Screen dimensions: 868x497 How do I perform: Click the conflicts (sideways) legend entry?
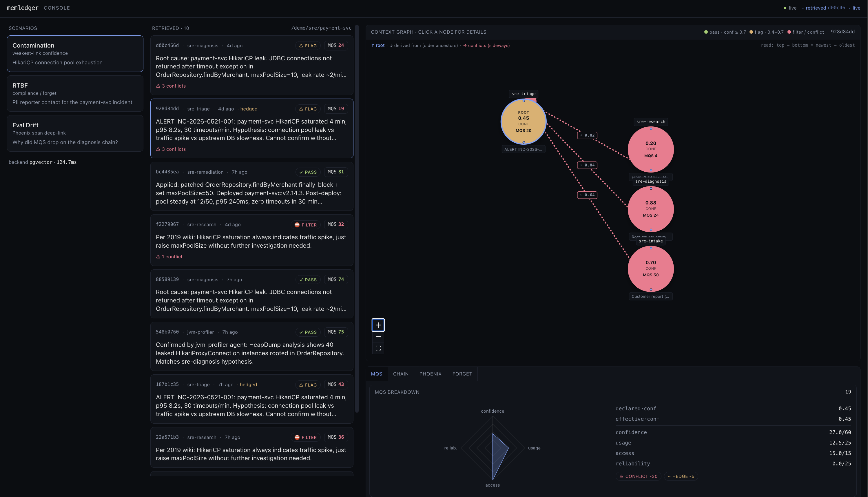click(486, 46)
